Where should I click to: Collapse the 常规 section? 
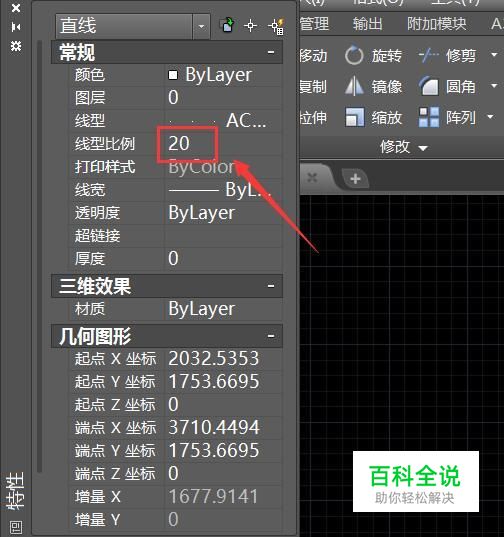point(271,52)
